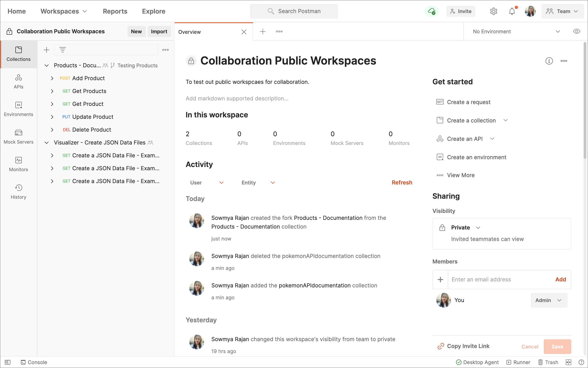Click View More in Get started
The image size is (588, 368).
456,175
